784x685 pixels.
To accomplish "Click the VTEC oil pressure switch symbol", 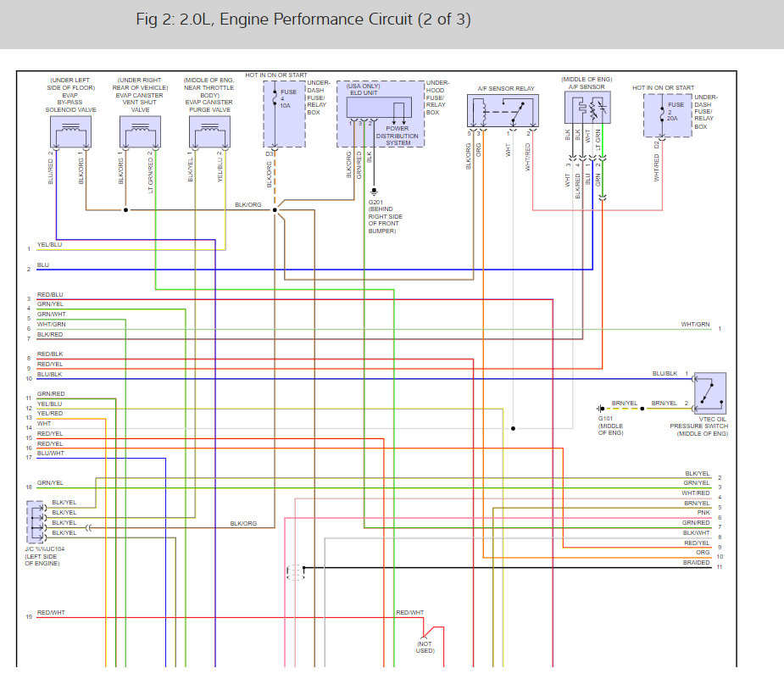I will (710, 393).
